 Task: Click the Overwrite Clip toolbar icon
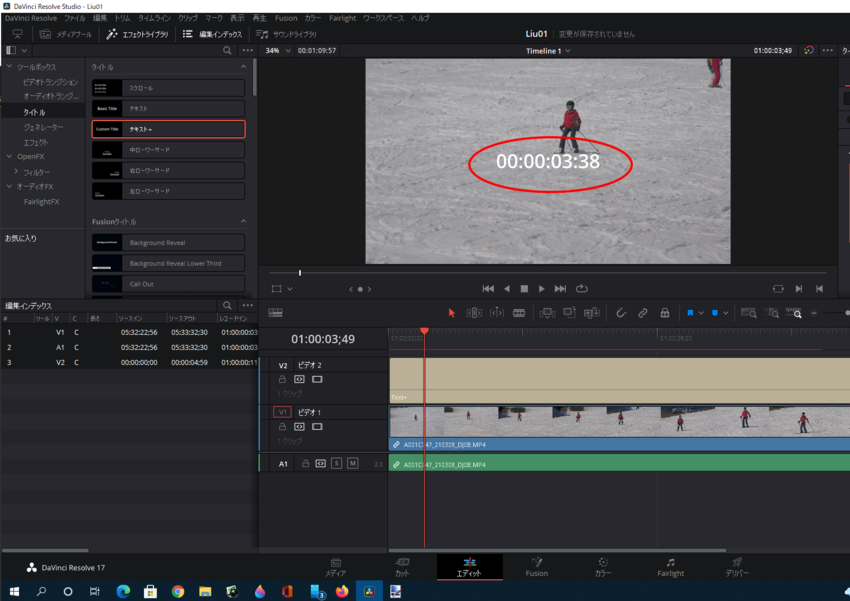coord(569,312)
